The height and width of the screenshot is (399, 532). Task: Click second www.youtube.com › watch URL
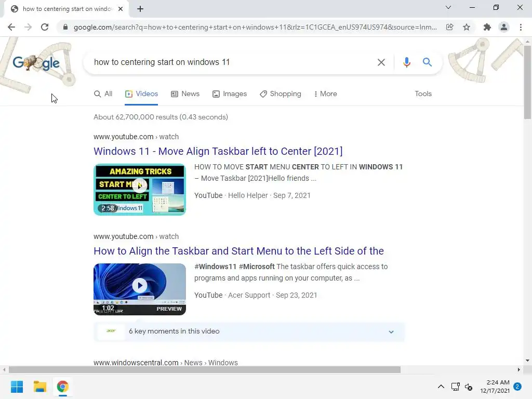[x=136, y=236]
